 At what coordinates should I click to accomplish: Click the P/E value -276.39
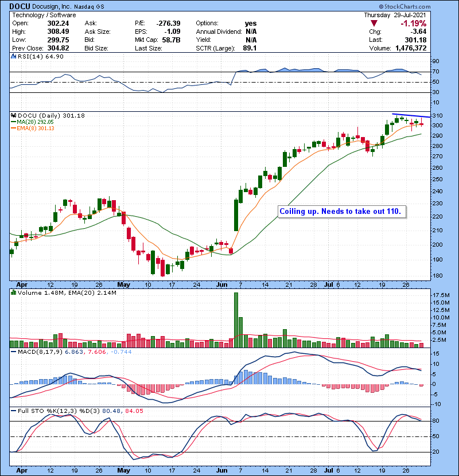168,24
